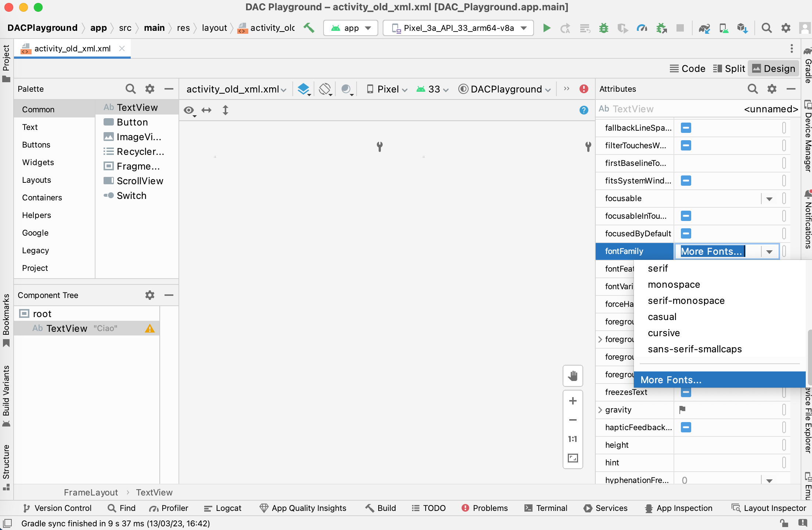Click monospace font family option
The height and width of the screenshot is (530, 812).
pyautogui.click(x=674, y=284)
